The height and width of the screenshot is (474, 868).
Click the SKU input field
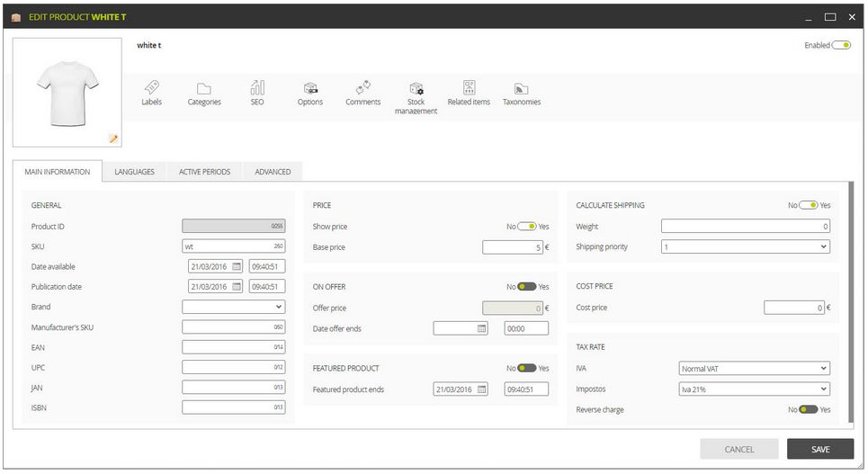click(x=234, y=246)
